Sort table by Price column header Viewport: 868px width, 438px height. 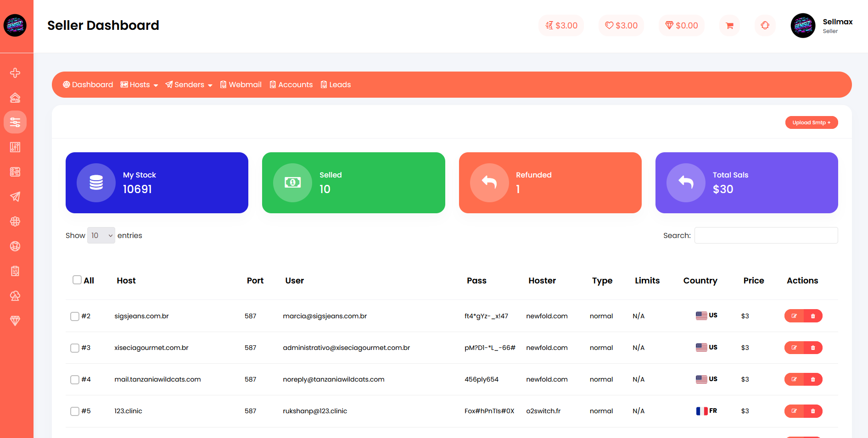754,281
